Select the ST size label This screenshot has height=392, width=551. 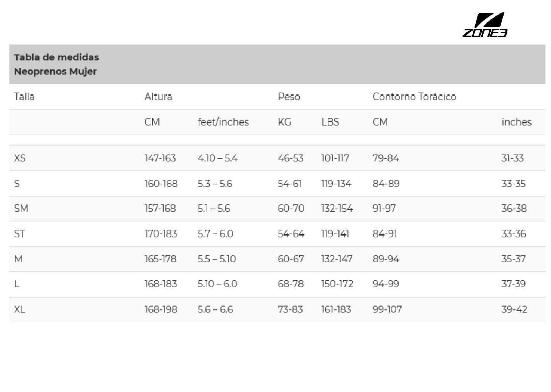click(x=19, y=234)
